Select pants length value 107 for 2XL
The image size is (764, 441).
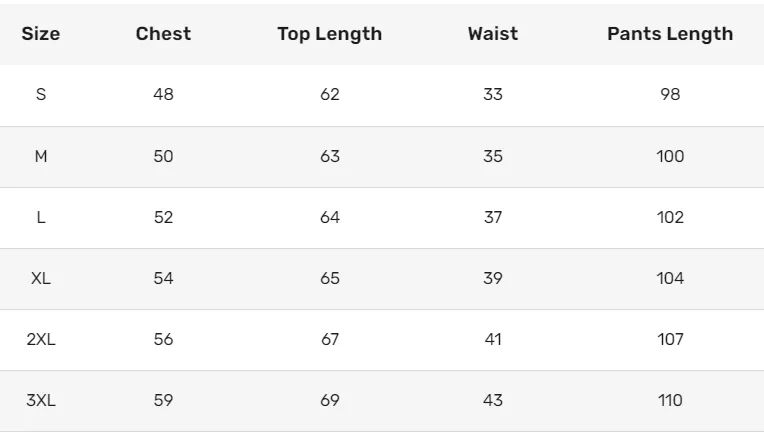pyautogui.click(x=670, y=339)
